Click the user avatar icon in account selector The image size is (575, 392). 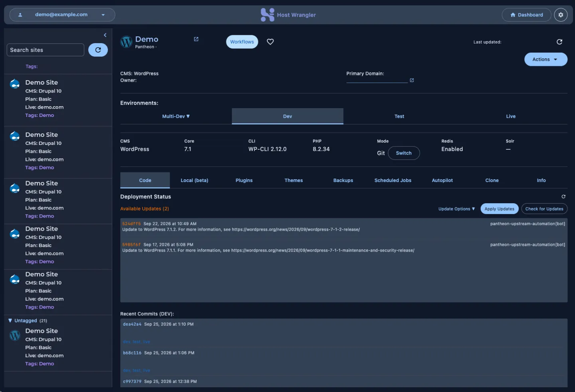(20, 15)
